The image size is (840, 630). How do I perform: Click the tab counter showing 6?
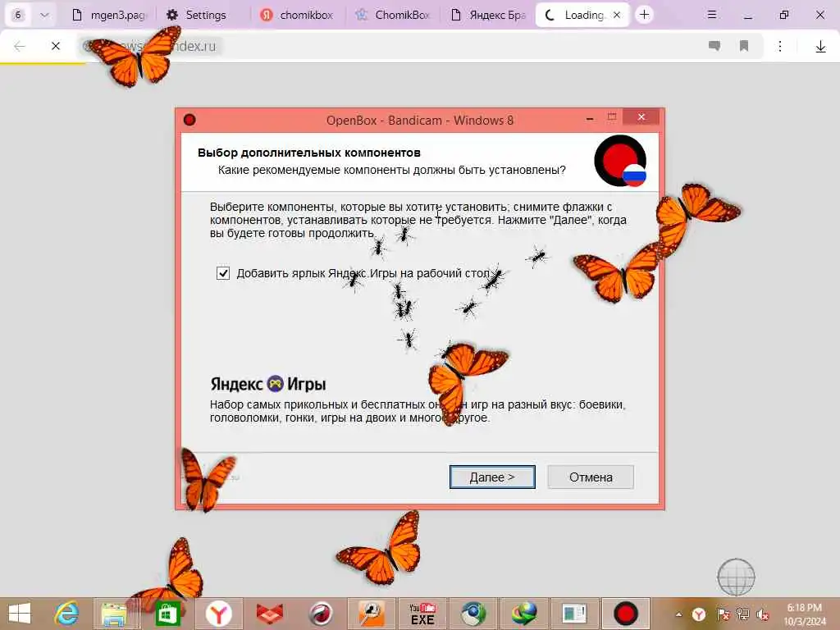[x=18, y=15]
